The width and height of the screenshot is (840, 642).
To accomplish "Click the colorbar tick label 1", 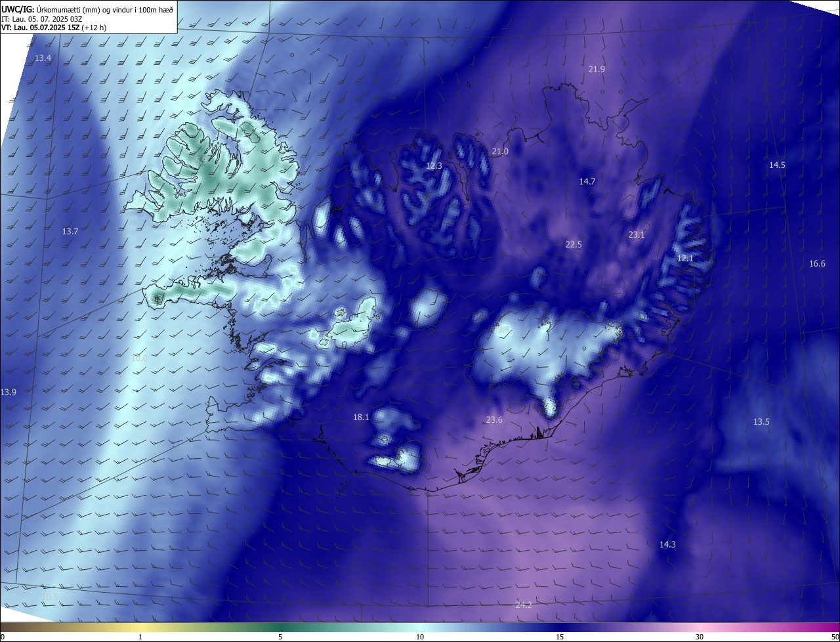I will pyautogui.click(x=141, y=637).
